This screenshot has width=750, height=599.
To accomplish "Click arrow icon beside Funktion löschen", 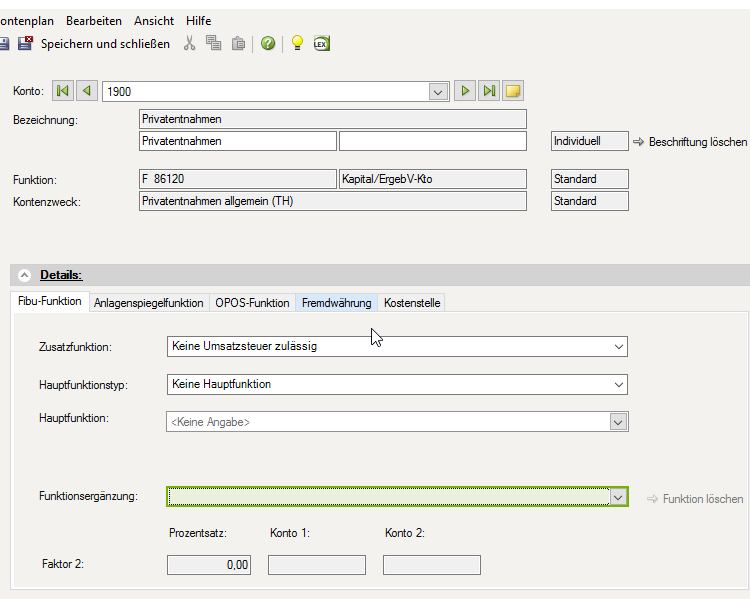I will tap(652, 499).
